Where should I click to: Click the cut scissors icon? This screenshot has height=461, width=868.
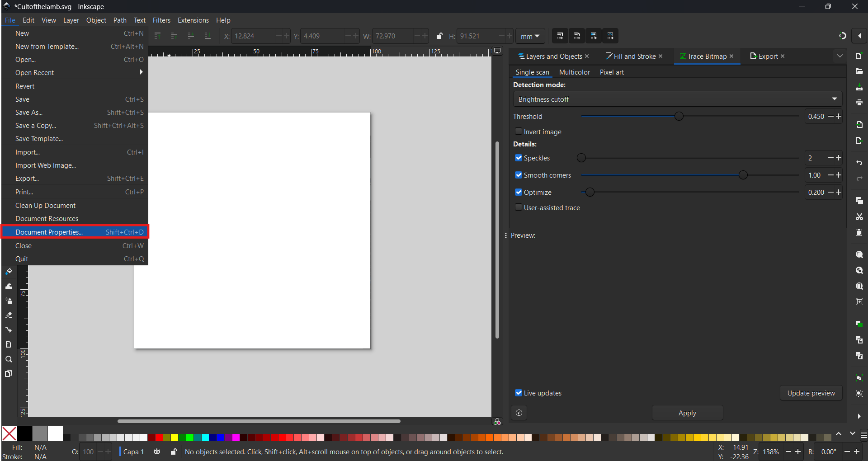click(x=859, y=217)
